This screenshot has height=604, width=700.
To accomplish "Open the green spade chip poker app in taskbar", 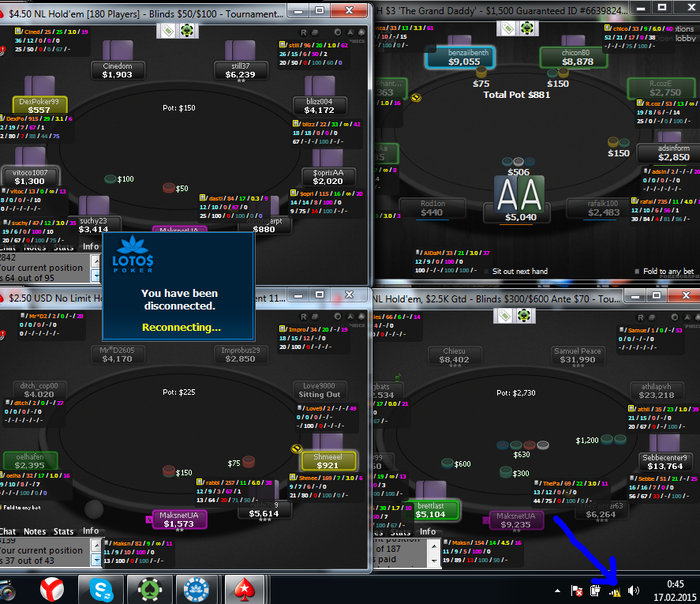I will 150,590.
